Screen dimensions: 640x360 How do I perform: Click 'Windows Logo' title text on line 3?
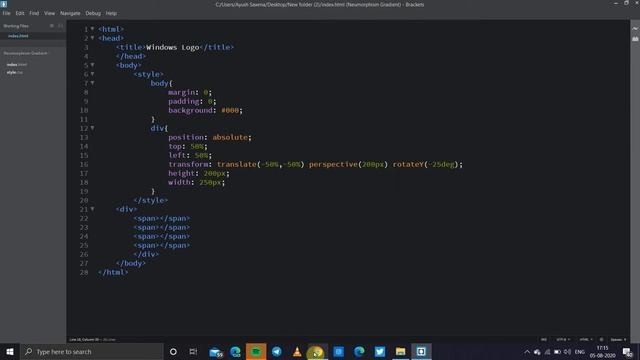[173, 47]
